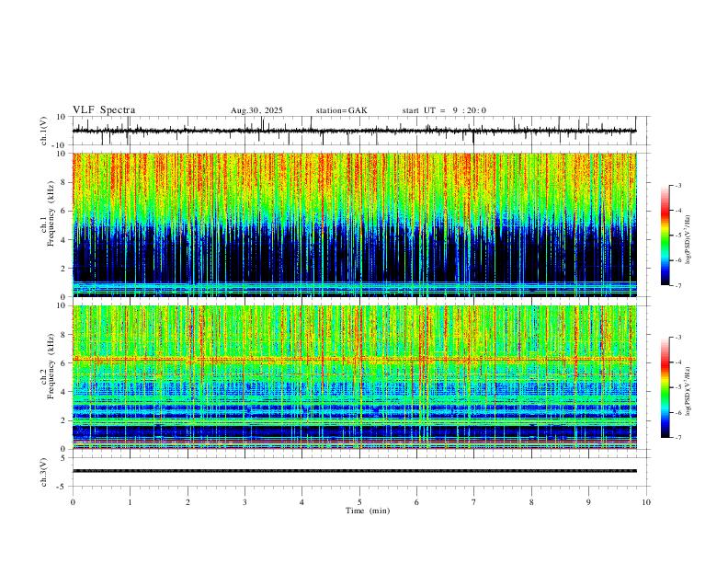Viewport: 728px width, 563px height.
Task: Click the time axis tick label '1'
Action: tap(130, 502)
